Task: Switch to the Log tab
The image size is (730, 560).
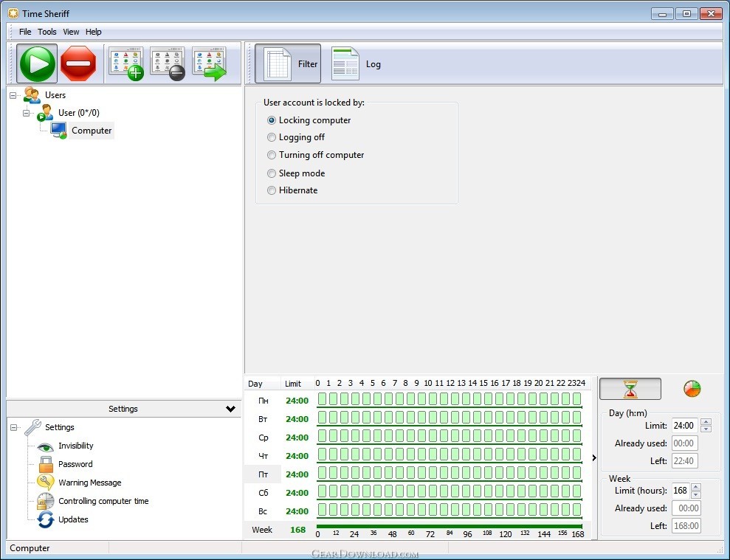Action: [357, 63]
